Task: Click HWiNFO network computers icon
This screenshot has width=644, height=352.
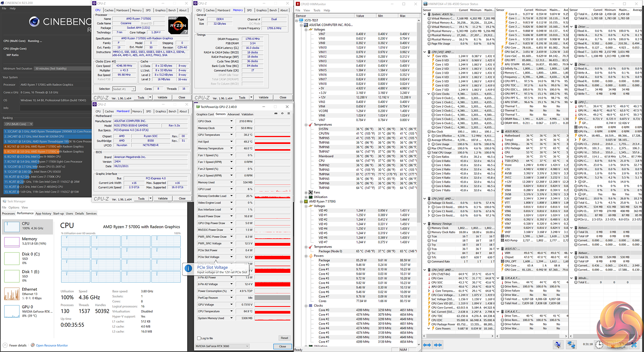Action: click(571, 345)
